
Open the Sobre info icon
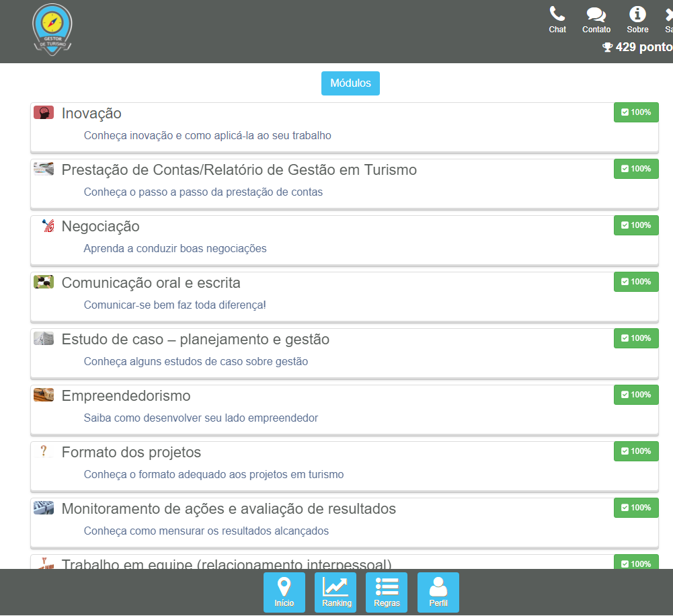(637, 20)
